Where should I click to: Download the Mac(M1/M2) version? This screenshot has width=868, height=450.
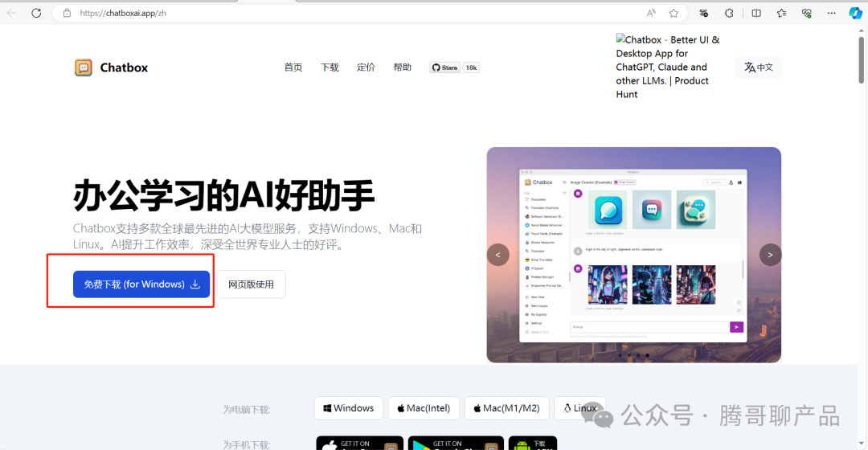coord(507,408)
